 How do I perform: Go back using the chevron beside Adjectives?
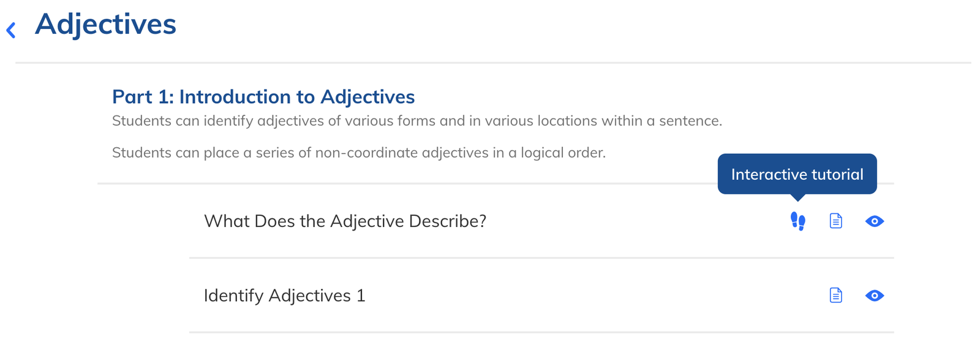tap(11, 29)
